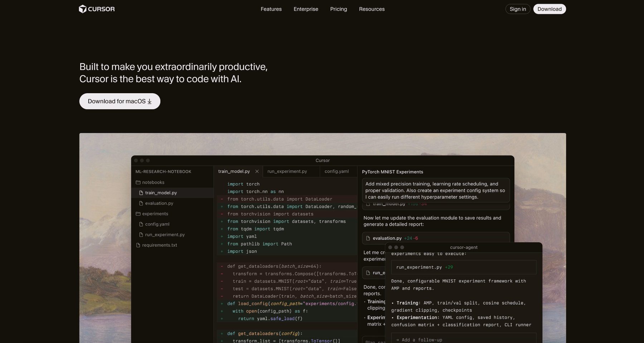Close the train_model.py tab

[257, 171]
